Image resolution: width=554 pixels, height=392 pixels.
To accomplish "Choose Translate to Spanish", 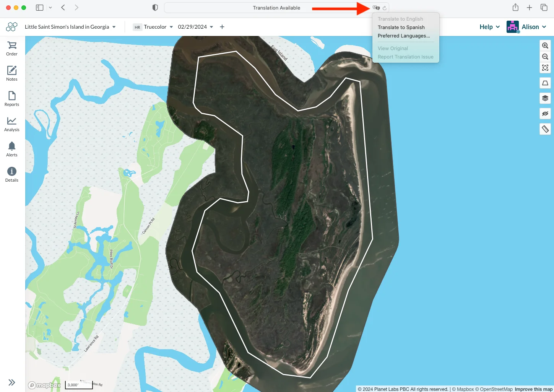I will [401, 27].
